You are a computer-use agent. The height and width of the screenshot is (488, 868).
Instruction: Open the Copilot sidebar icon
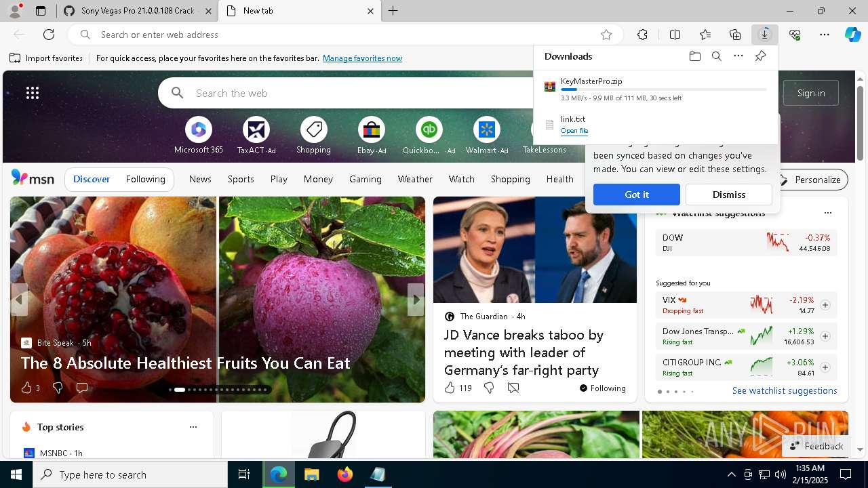[852, 35]
